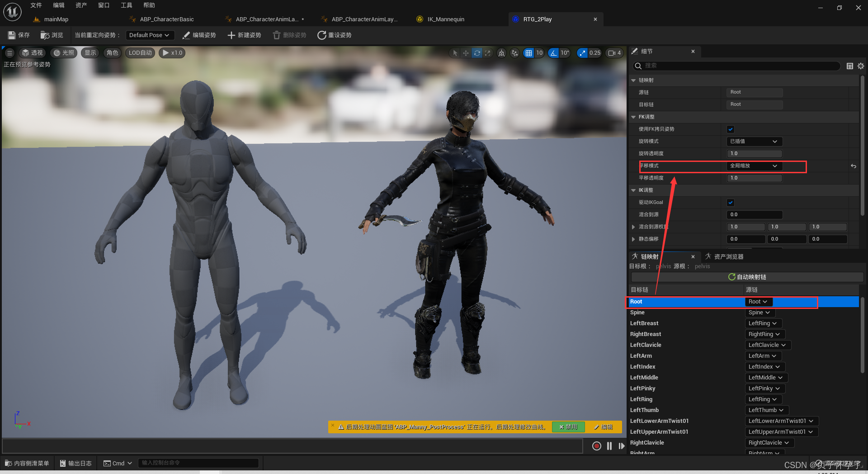Image resolution: width=868 pixels, height=474 pixels.
Task: Open the 文件 menu
Action: point(36,5)
